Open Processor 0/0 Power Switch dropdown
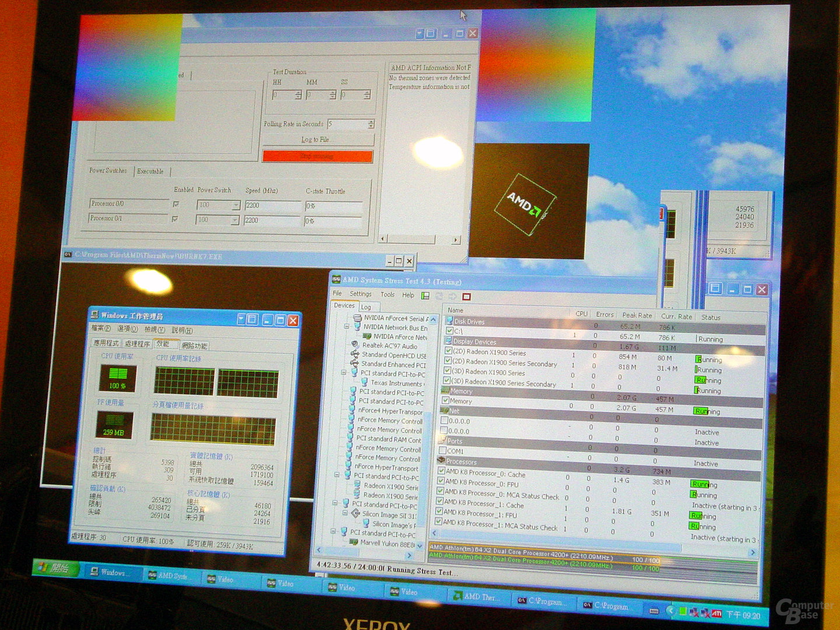This screenshot has height=630, width=840. [236, 205]
